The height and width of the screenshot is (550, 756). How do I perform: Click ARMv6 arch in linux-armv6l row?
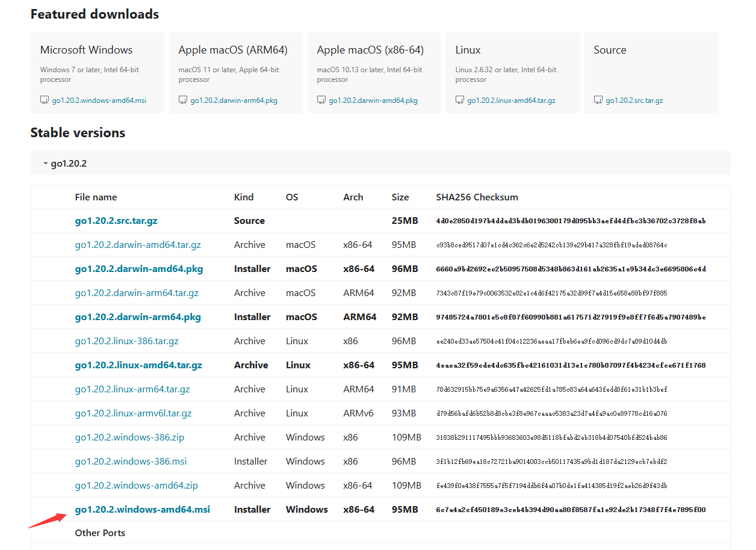coord(359,413)
